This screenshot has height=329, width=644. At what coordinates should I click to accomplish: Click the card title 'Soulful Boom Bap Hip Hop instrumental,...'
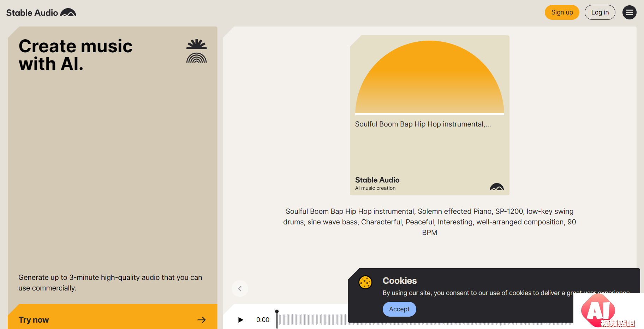[423, 124]
